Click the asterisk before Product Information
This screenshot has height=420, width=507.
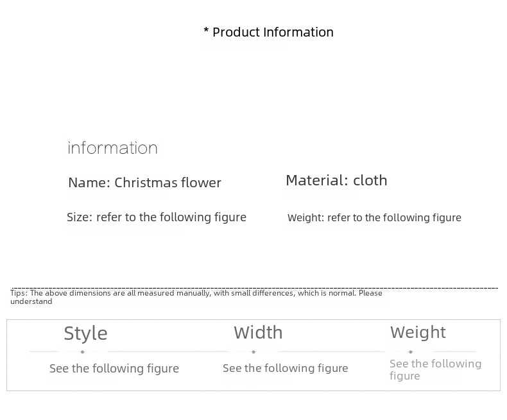click(206, 32)
